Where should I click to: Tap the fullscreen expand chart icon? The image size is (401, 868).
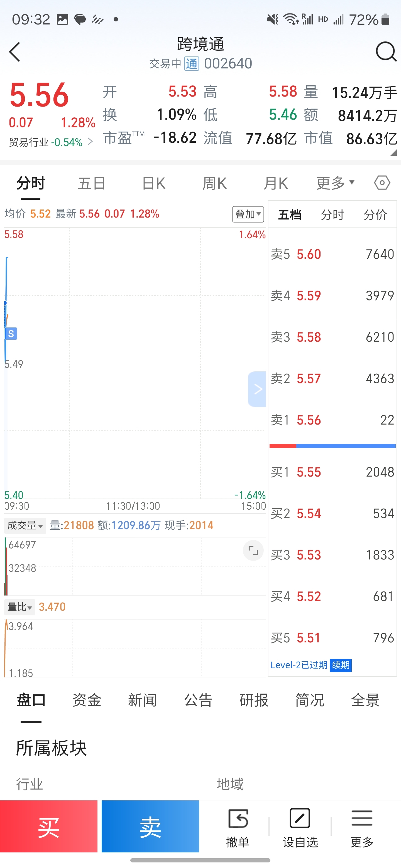(253, 550)
